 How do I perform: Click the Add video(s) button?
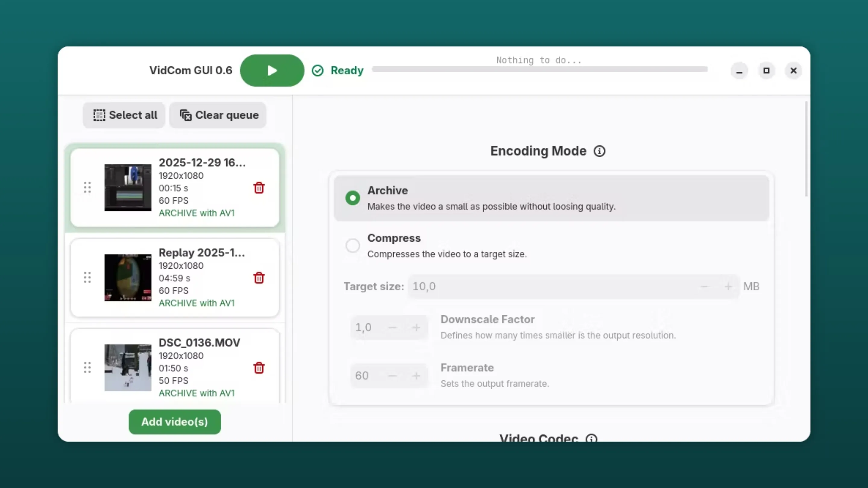(175, 422)
